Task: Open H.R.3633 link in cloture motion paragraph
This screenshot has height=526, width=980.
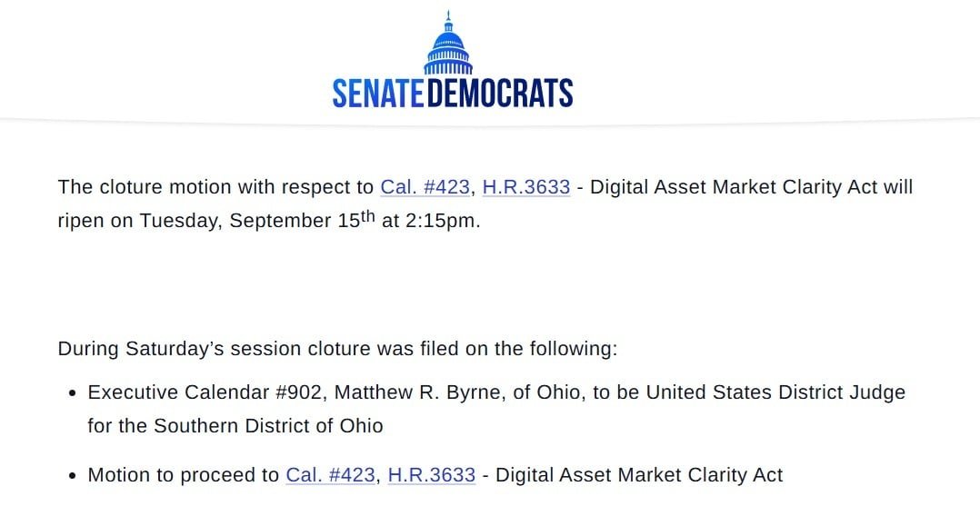Action: 526,187
